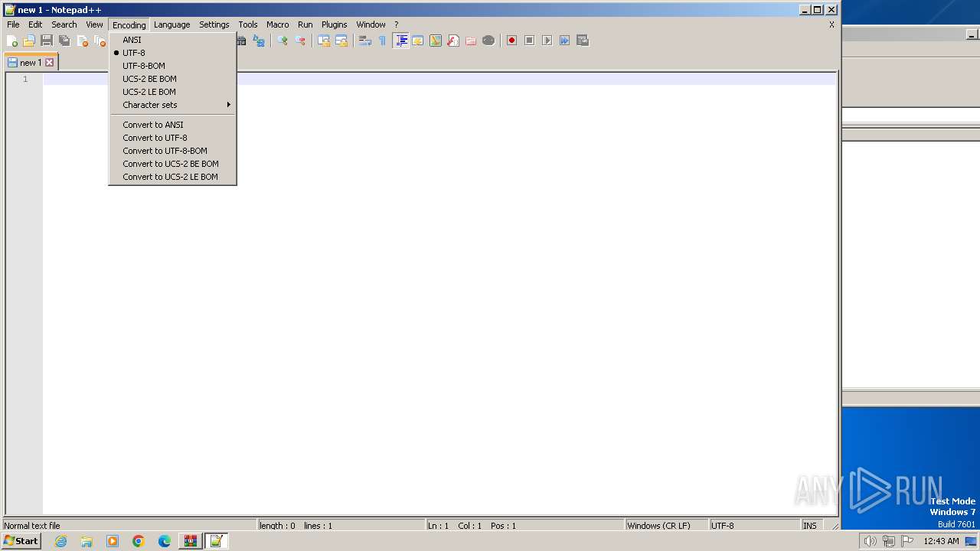Click the Replace toolbar icon
This screenshot has width=980, height=551.
(259, 41)
